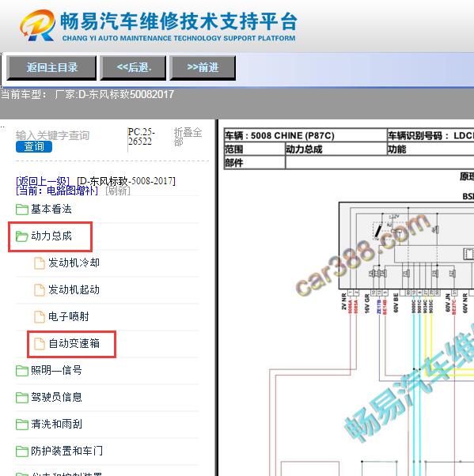Click the 60V NR connector label
The image size is (474, 476).
(465, 303)
